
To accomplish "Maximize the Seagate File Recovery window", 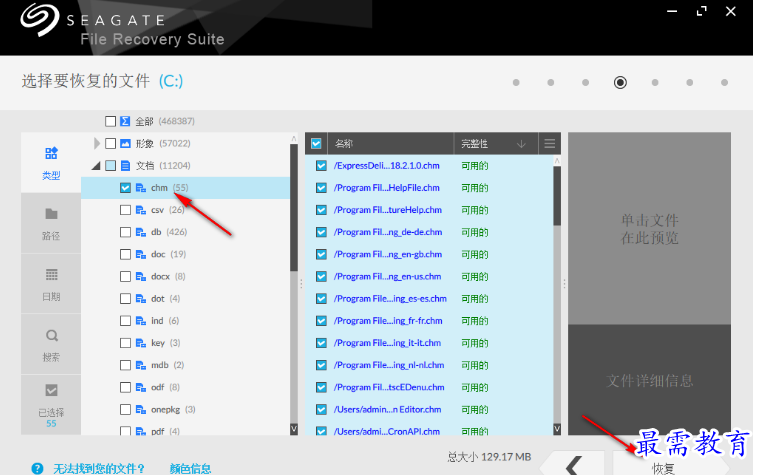I will [x=701, y=11].
